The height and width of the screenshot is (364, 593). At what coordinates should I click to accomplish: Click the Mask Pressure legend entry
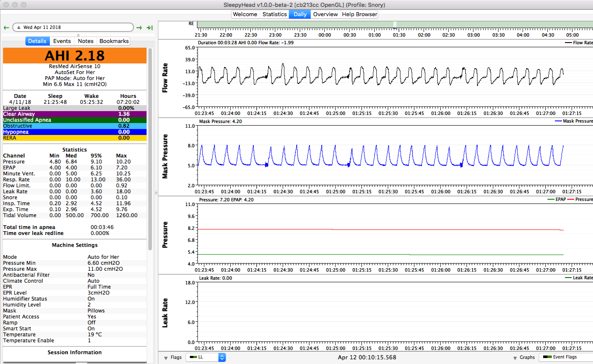574,121
